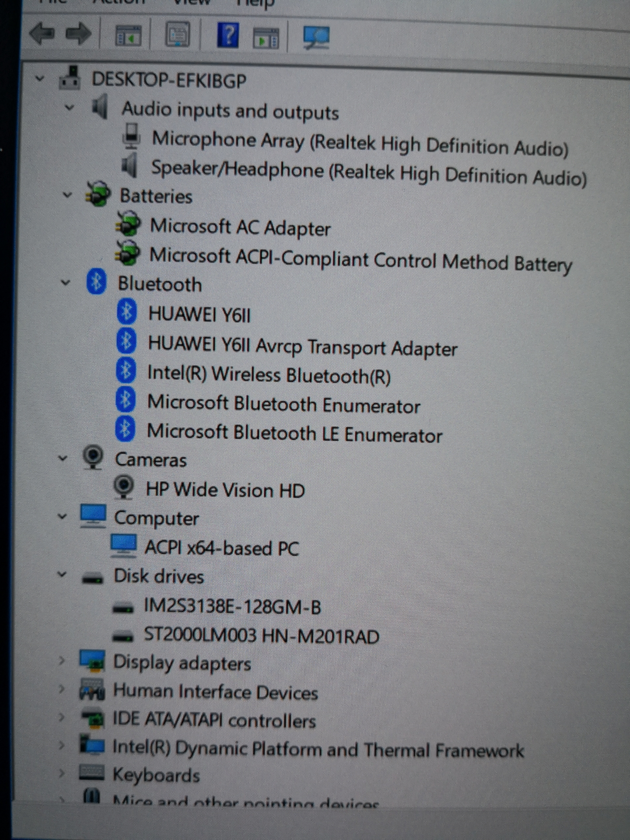
Task: Click the Back arrow in the toolbar
Action: click(x=42, y=34)
